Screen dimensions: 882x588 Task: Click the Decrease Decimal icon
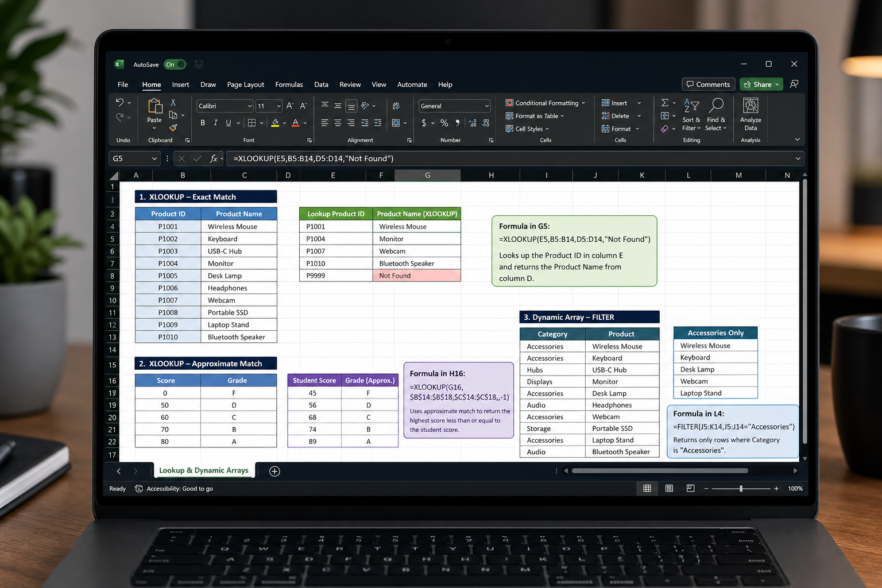pos(486,123)
